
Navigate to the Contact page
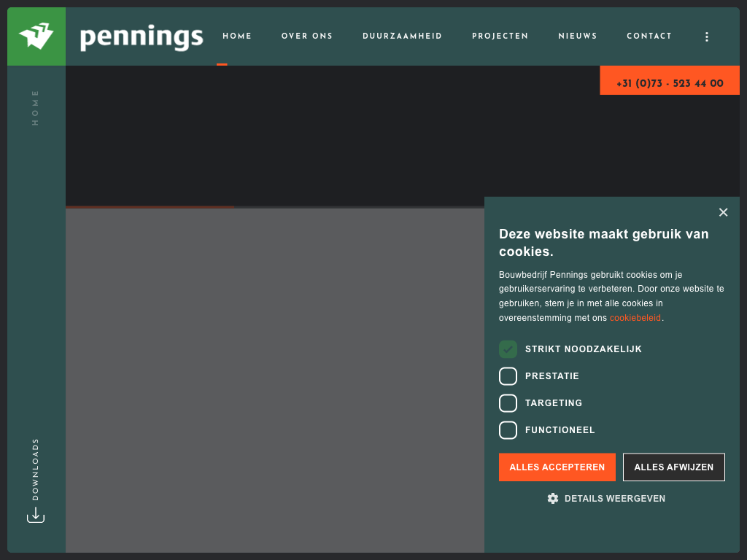pos(649,36)
